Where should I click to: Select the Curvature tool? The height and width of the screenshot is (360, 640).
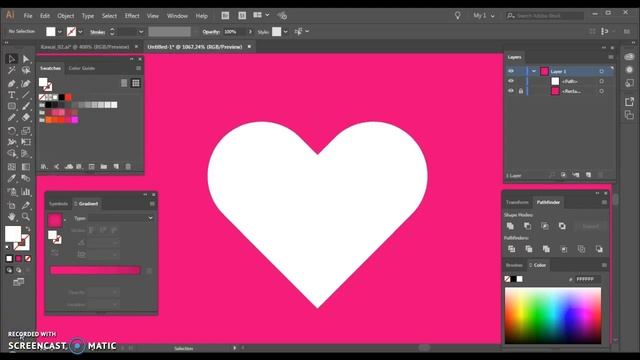tap(26, 84)
